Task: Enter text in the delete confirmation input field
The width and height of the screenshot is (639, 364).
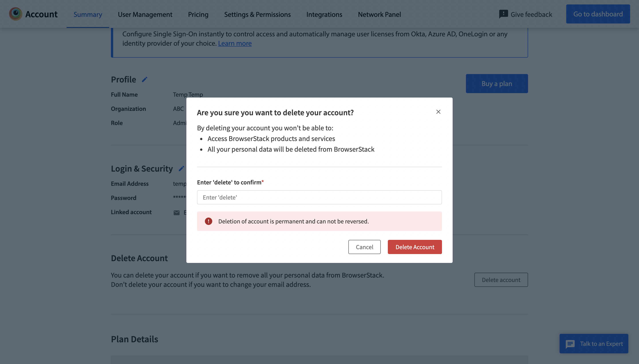Action: (x=319, y=197)
